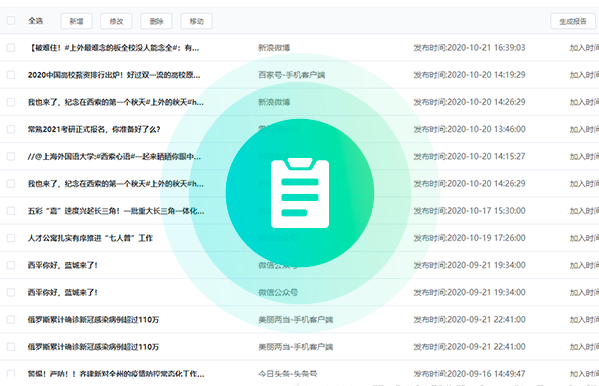The width and height of the screenshot is (599, 386).
Task: Click the 百家号-手机客户端 source
Action: [x=291, y=75]
